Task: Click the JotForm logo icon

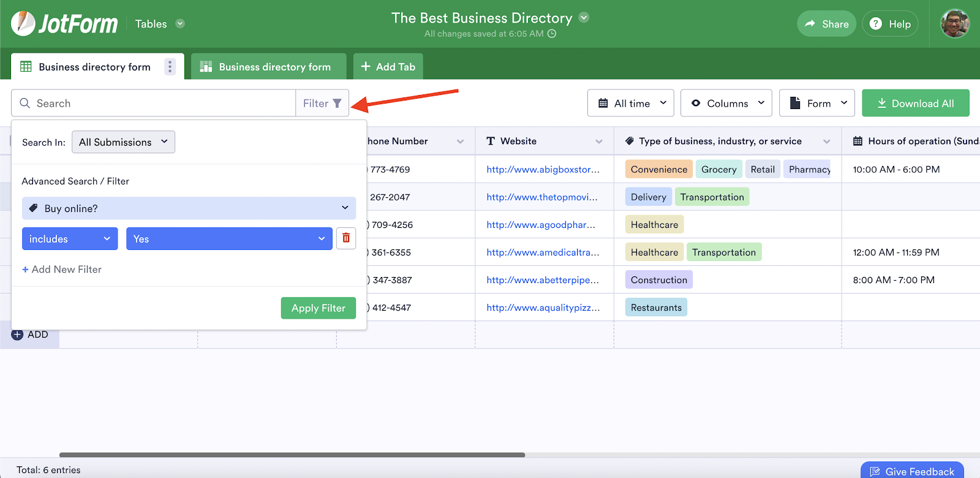Action: 23,24
